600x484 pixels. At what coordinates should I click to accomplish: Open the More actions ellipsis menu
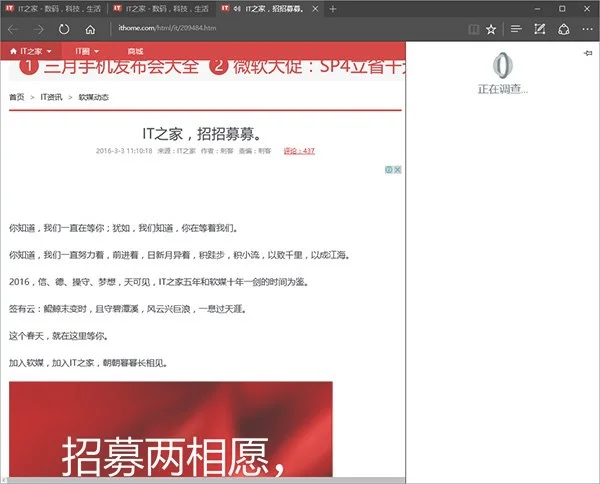(x=587, y=29)
